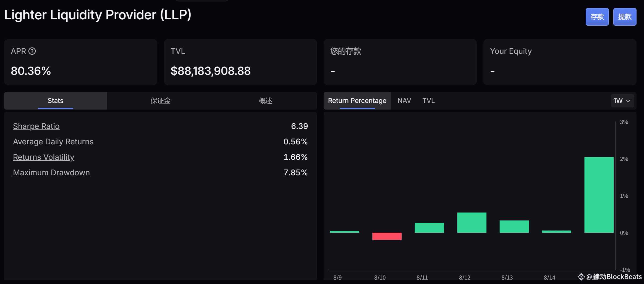The height and width of the screenshot is (284, 644).
Task: Click the thin green bar for 8/9
Action: click(345, 232)
